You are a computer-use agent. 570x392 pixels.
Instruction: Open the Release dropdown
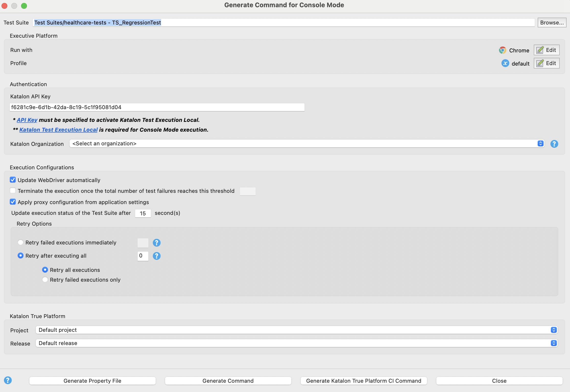click(x=296, y=343)
